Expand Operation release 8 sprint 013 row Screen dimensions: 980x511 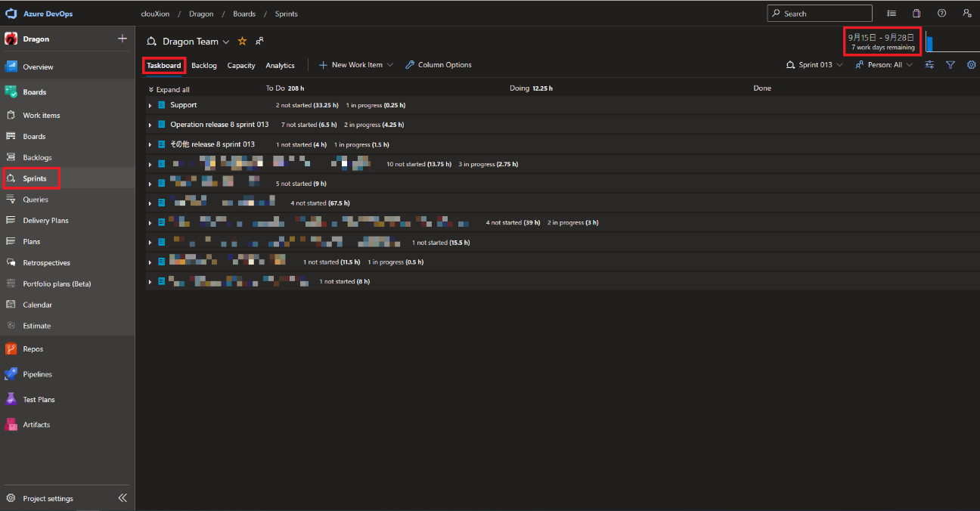(x=150, y=125)
